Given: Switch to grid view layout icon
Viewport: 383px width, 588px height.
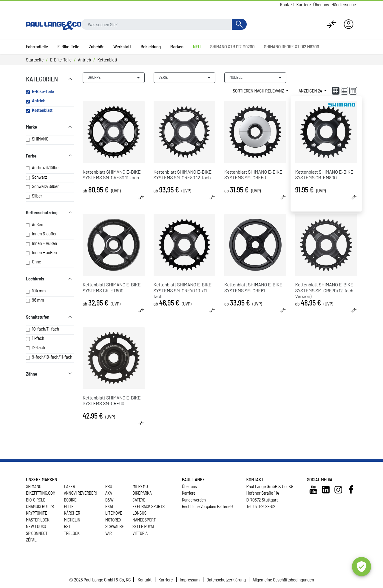Looking at the screenshot, I should (x=336, y=91).
